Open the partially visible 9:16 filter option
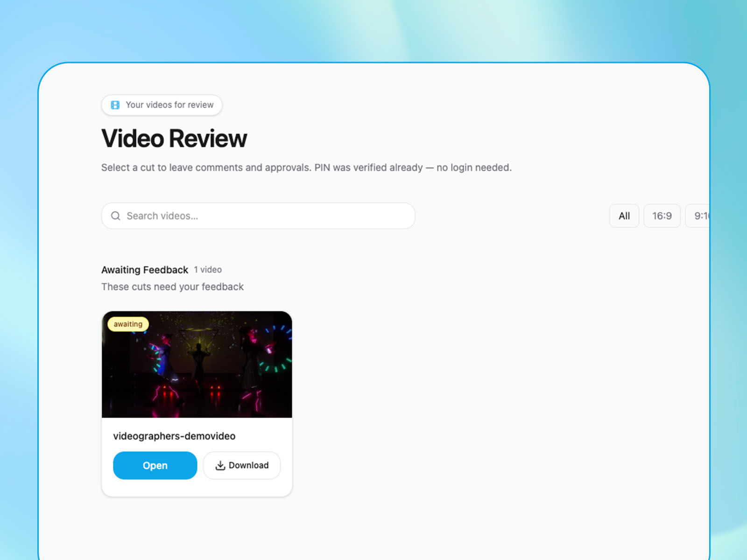Image resolution: width=747 pixels, height=560 pixels. (699, 216)
